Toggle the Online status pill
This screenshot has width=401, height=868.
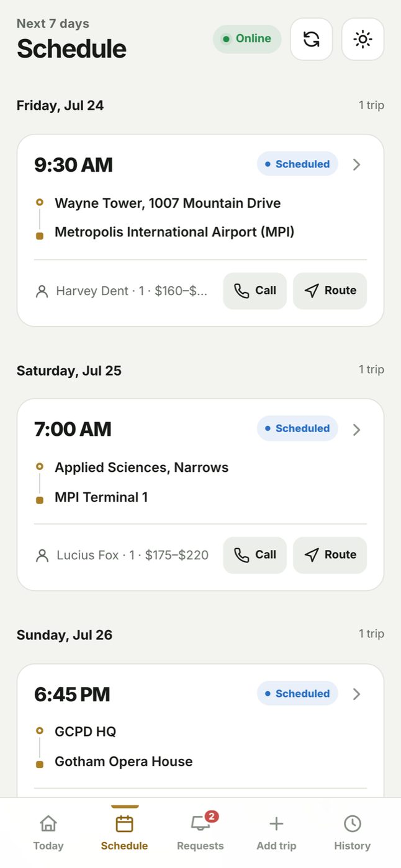247,38
